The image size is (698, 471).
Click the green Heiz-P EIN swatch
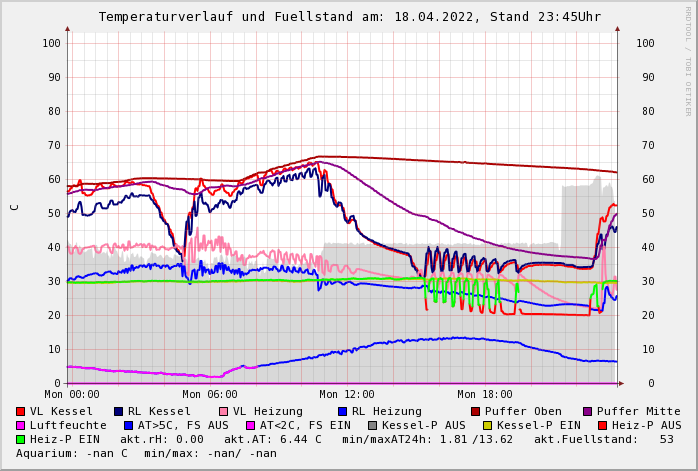pyautogui.click(x=21, y=439)
